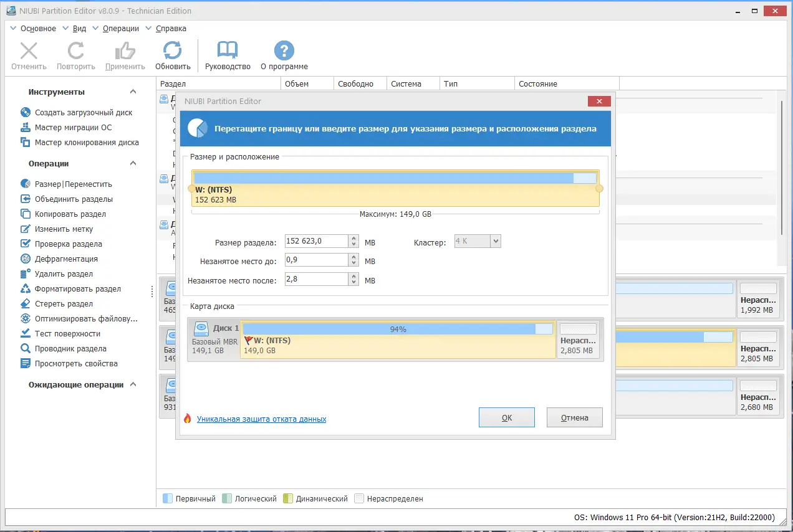Choose Удалить раздел operation
This screenshot has width=793, height=532.
(x=64, y=274)
